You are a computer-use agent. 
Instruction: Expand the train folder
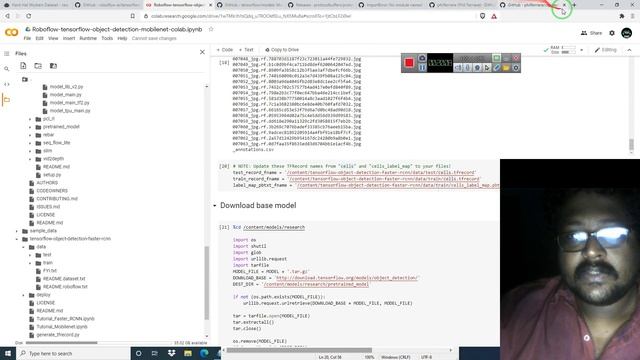point(30,263)
